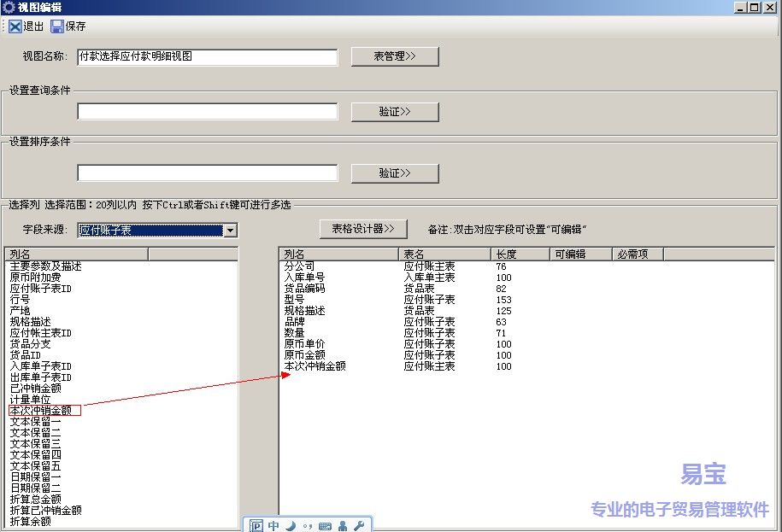Click the 表管理>> button
782x532 pixels.
click(x=394, y=56)
